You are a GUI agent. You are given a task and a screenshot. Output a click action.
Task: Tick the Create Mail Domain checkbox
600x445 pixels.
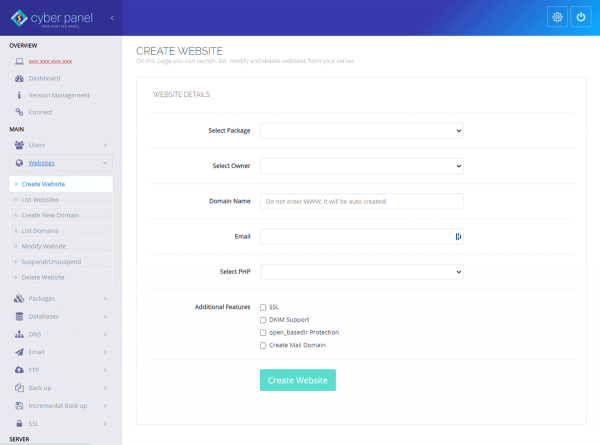(263, 346)
